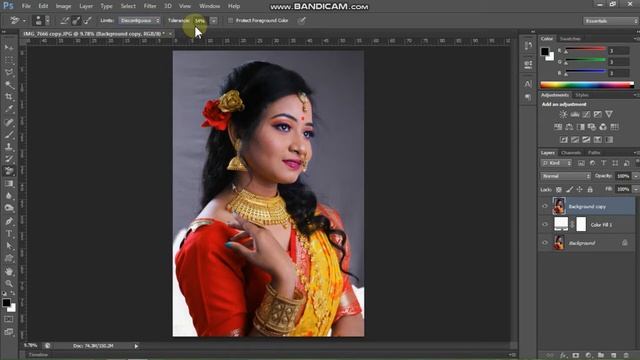The image size is (640, 360).
Task: Select the Move tool
Action: (9, 48)
